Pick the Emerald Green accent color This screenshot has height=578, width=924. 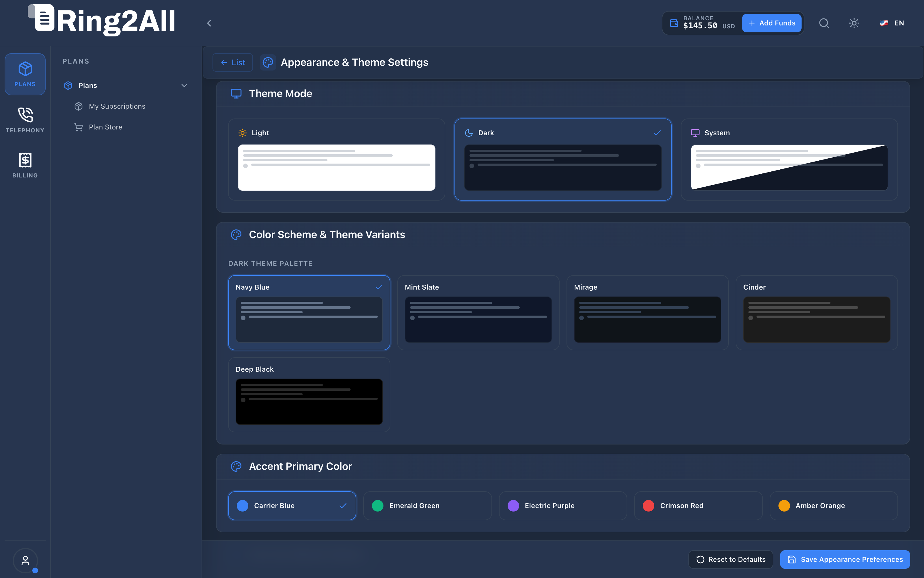[428, 506]
